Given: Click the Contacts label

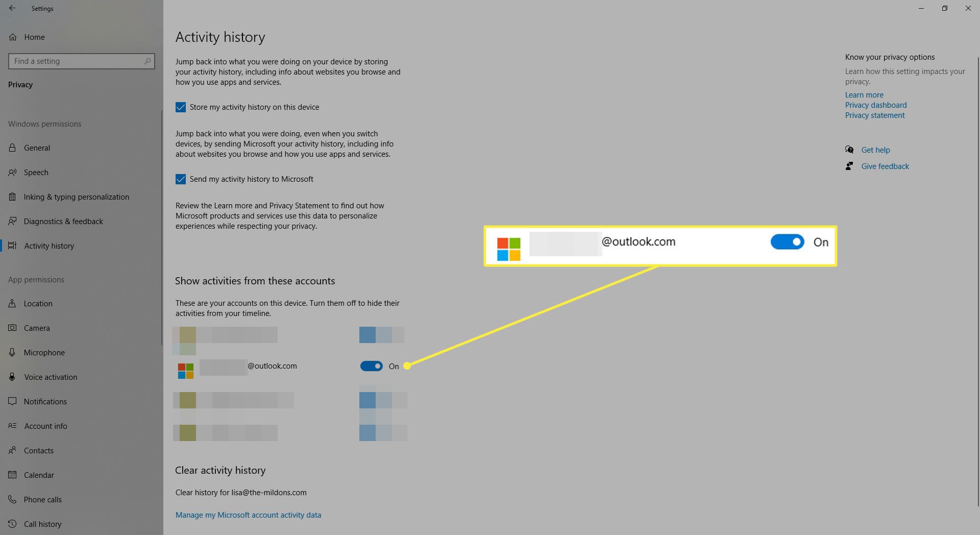Looking at the screenshot, I should 39,451.
